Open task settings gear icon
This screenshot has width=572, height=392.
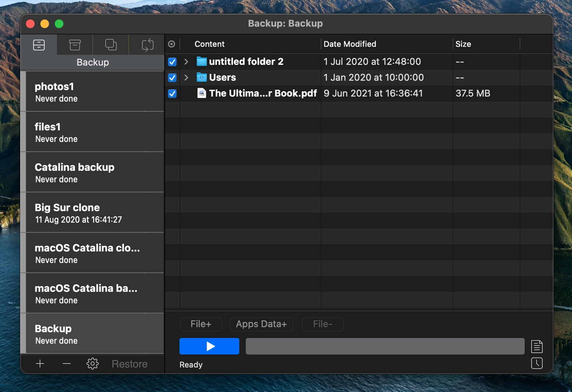pyautogui.click(x=92, y=364)
